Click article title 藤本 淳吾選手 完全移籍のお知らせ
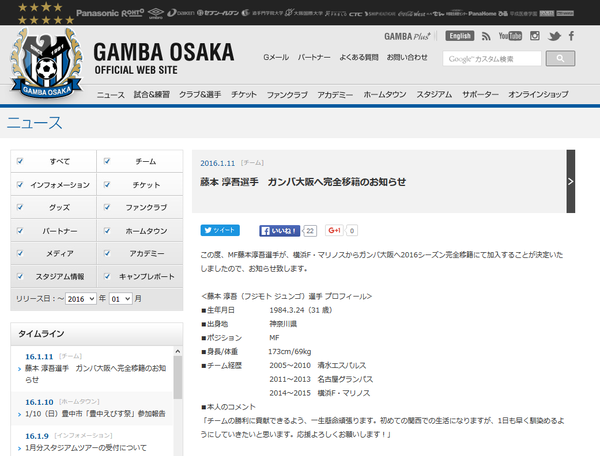The width and height of the screenshot is (600, 456). (x=303, y=182)
